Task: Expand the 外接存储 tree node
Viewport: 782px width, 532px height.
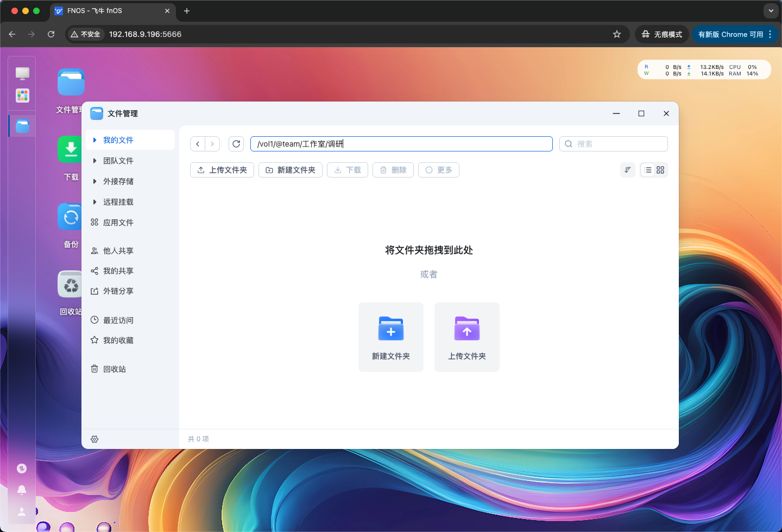Action: point(95,181)
